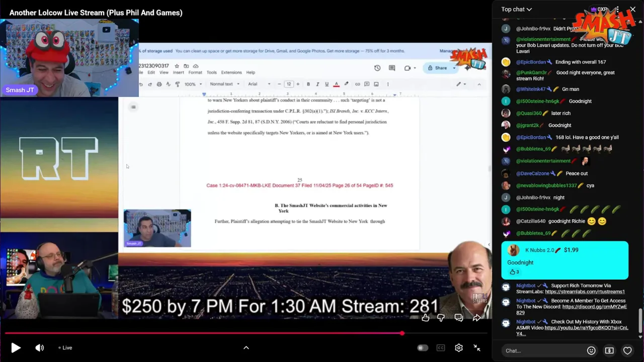Open Help menu in Google Docs
Image resolution: width=644 pixels, height=362 pixels.
point(251,72)
